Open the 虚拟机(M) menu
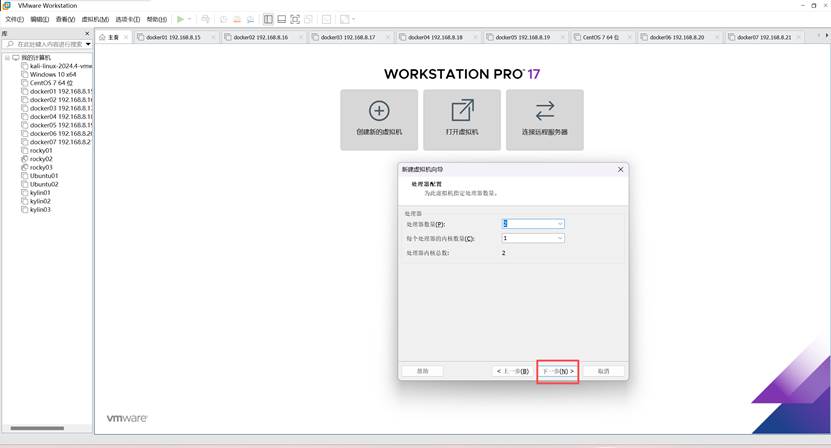This screenshot has width=831, height=448. (95, 19)
